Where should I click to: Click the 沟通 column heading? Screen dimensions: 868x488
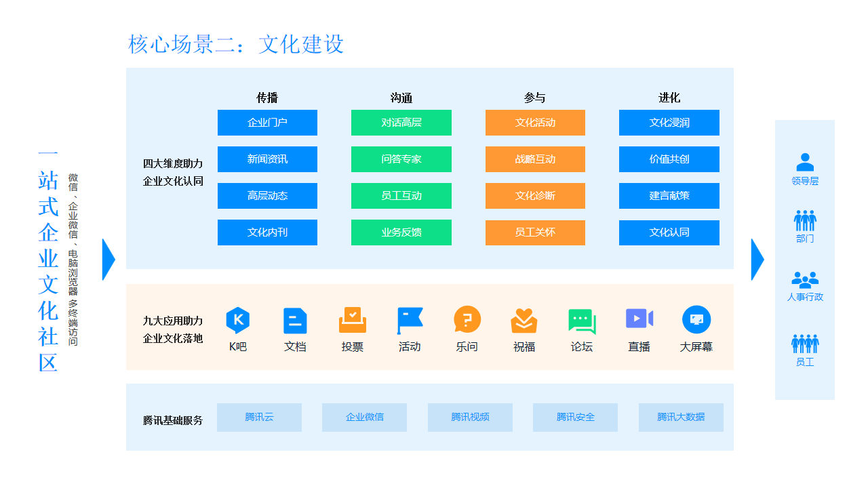click(401, 98)
